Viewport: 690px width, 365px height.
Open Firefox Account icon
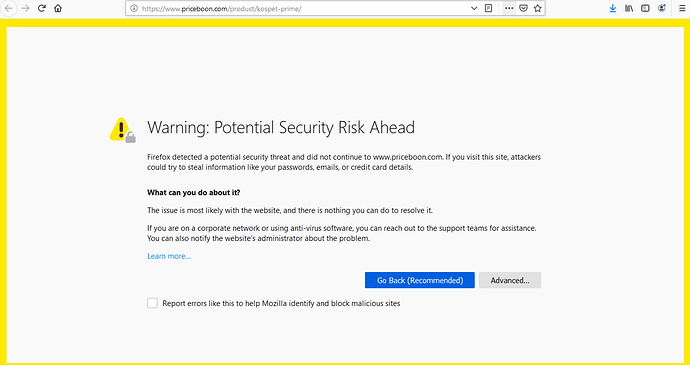(x=662, y=8)
